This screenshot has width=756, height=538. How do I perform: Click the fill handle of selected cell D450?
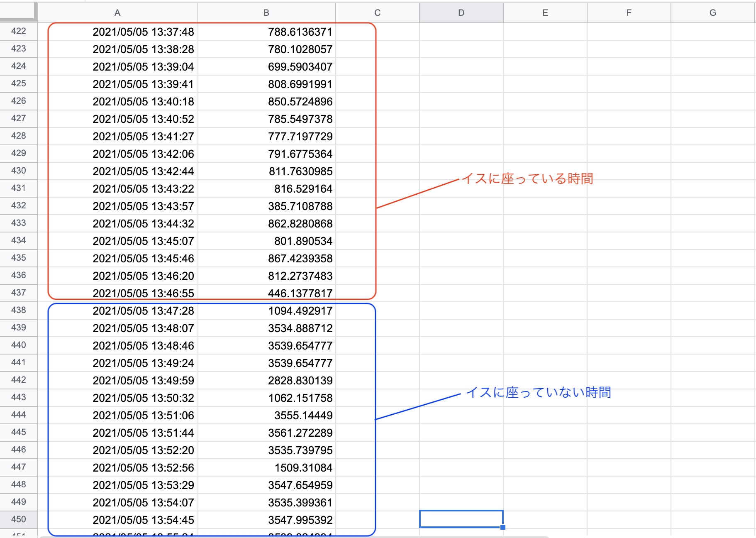(503, 527)
